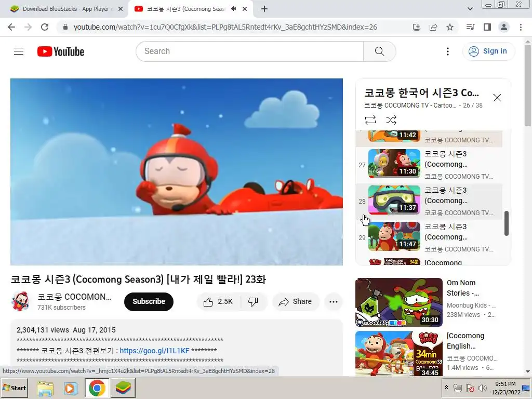Toggle shuffle playlist icon
532x399 pixels.
click(391, 120)
